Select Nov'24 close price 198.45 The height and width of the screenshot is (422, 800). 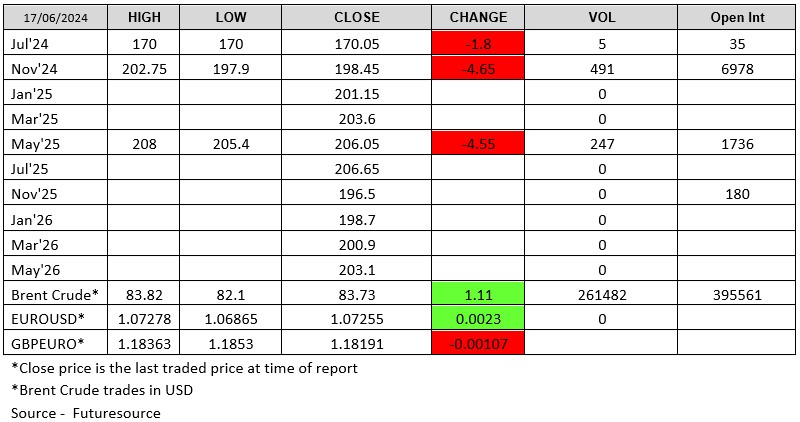tap(357, 68)
